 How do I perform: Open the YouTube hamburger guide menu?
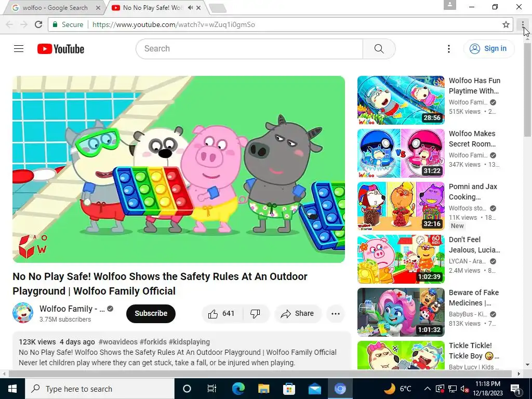tap(19, 49)
